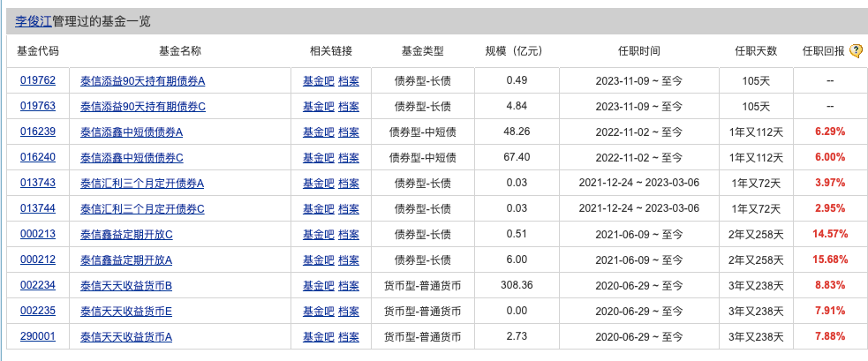Open 泰信天天收益货币E fund page

126,312
